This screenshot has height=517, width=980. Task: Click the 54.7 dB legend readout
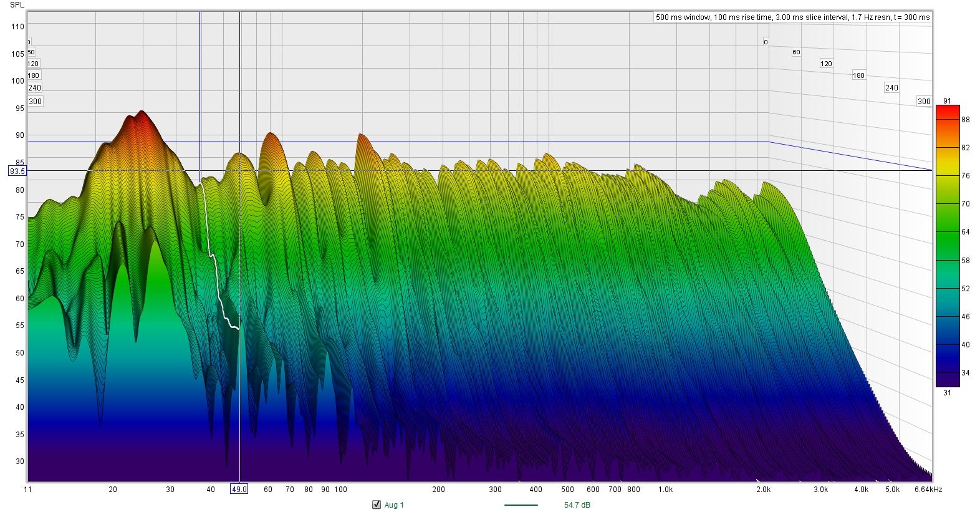572,505
